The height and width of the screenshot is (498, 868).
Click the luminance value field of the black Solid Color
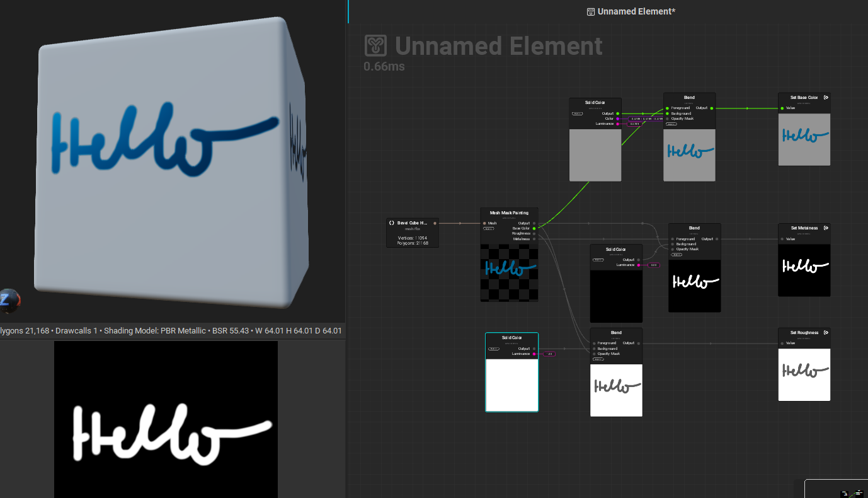[653, 265]
